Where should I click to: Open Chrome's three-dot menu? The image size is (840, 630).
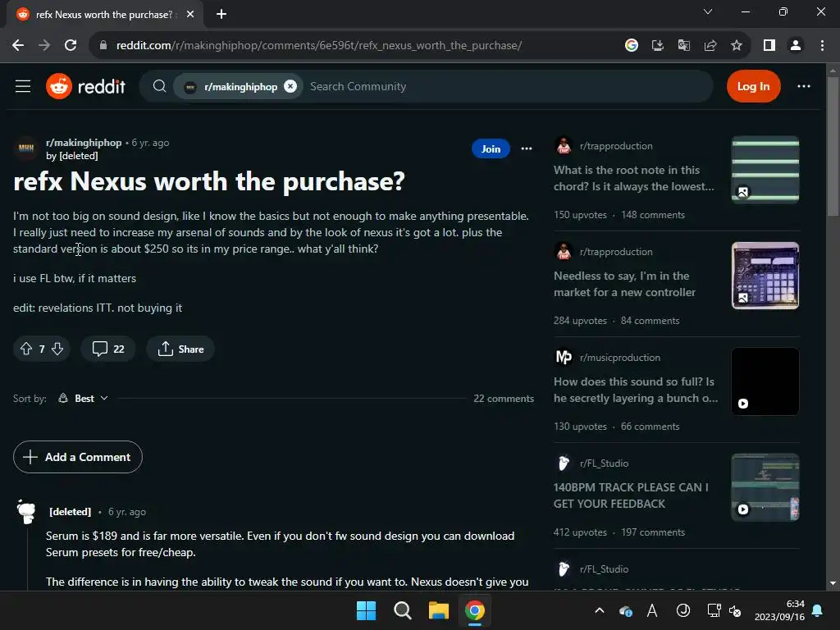point(822,46)
